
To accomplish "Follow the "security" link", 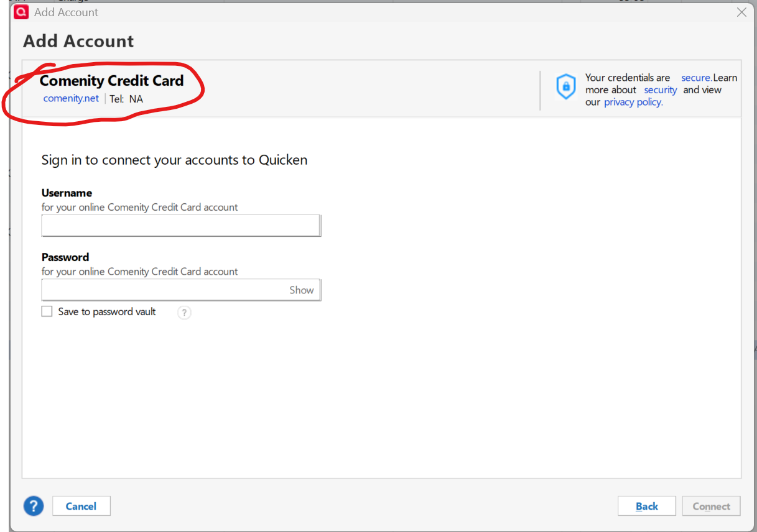I will [660, 90].
